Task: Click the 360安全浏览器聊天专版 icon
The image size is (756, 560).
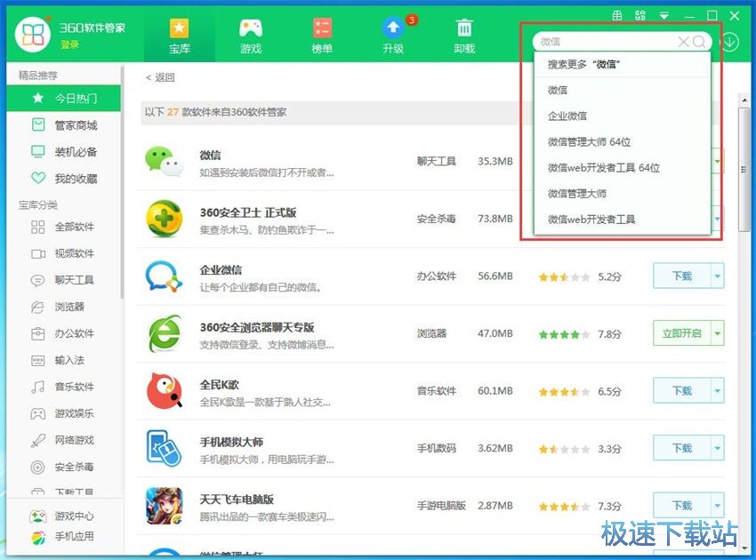Action: tap(165, 333)
